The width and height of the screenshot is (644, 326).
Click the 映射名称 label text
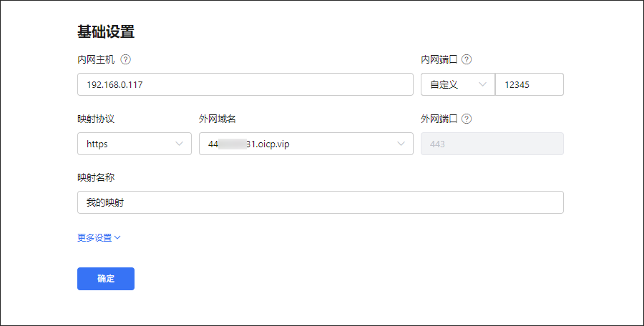96,178
